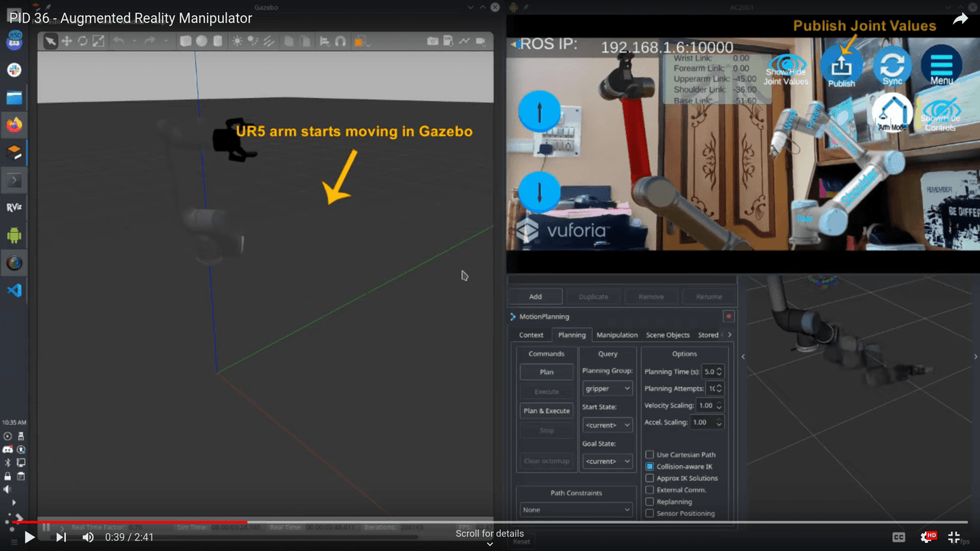The height and width of the screenshot is (551, 980).
Task: Click the tab overflow right arrow in MotionPlanning
Action: click(730, 335)
